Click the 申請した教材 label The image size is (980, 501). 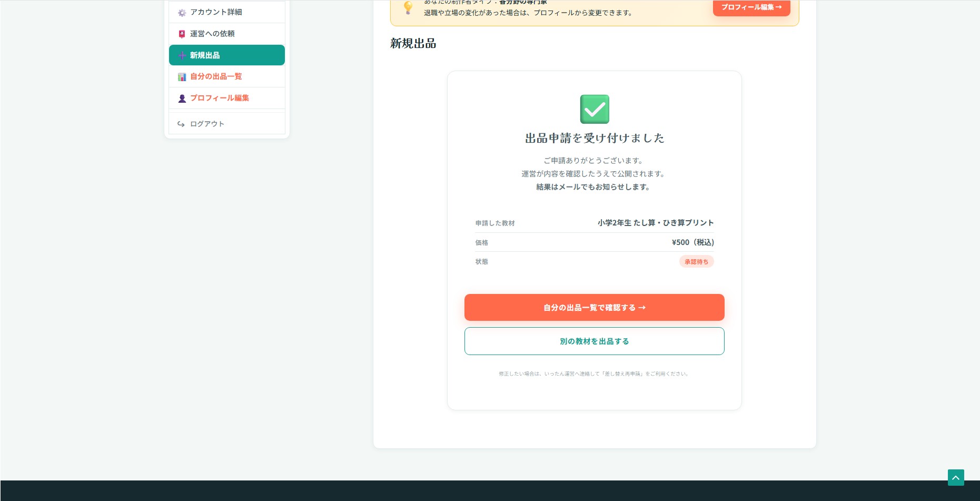tap(495, 223)
